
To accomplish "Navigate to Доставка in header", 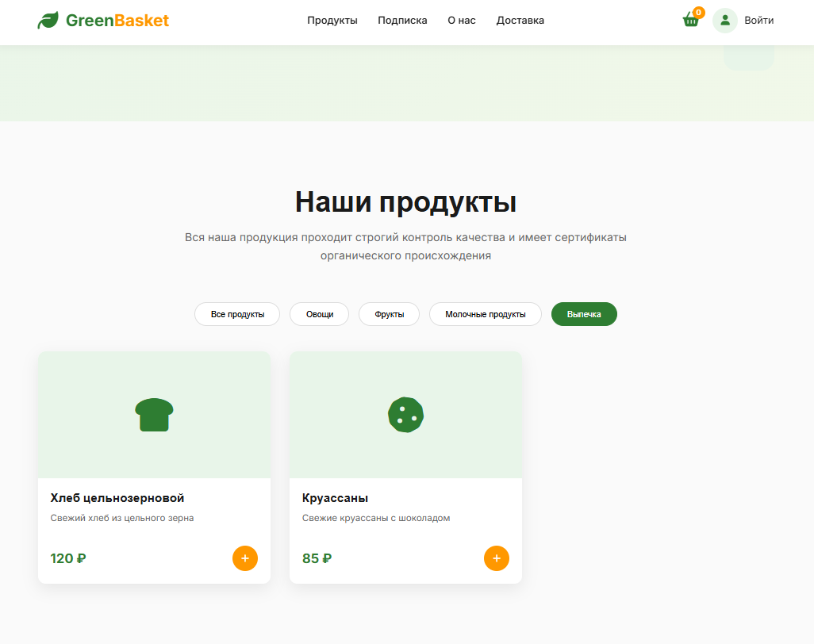I will (x=520, y=21).
